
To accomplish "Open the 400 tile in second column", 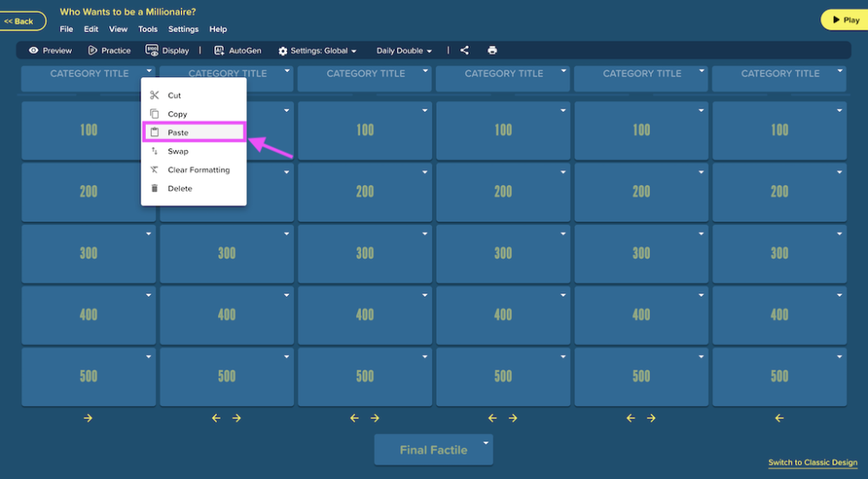I will pos(227,315).
